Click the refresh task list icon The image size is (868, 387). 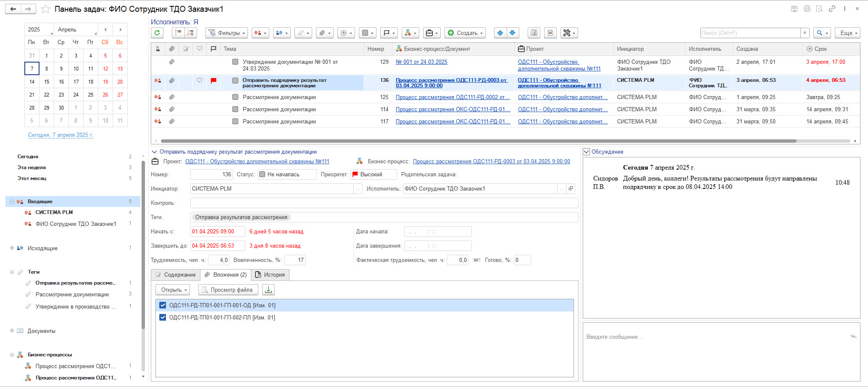pos(157,33)
